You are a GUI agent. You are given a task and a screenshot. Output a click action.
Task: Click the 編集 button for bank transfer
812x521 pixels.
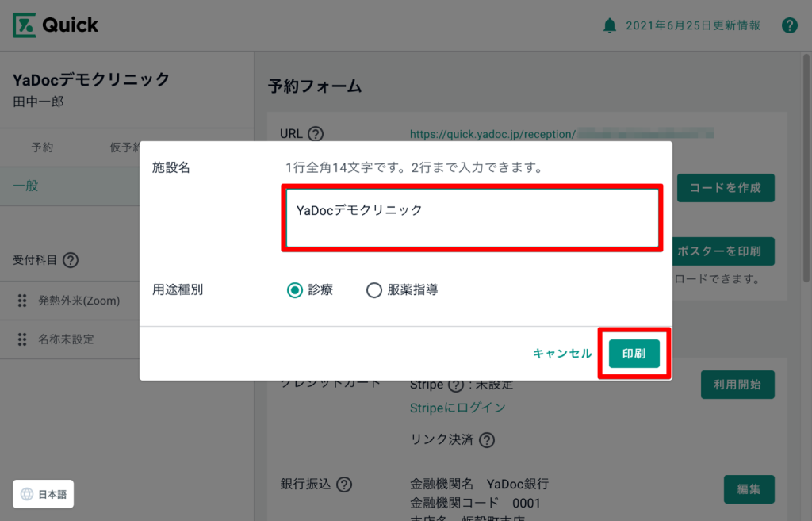point(749,489)
